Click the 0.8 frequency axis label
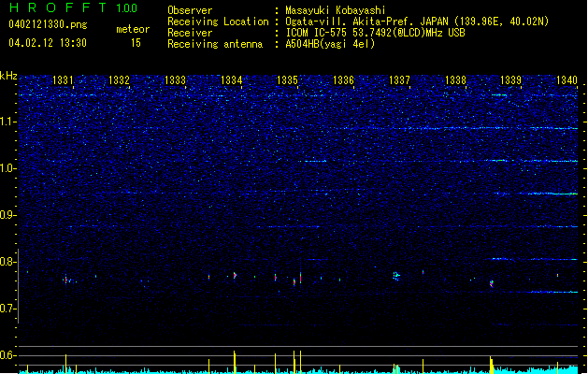Viewport: 588px width, 374px height. click(7, 262)
